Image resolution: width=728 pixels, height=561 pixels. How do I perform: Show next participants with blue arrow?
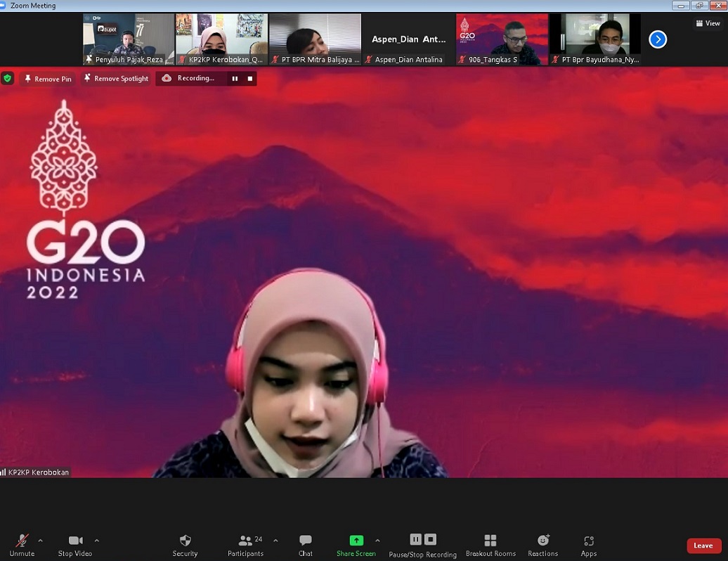click(658, 39)
